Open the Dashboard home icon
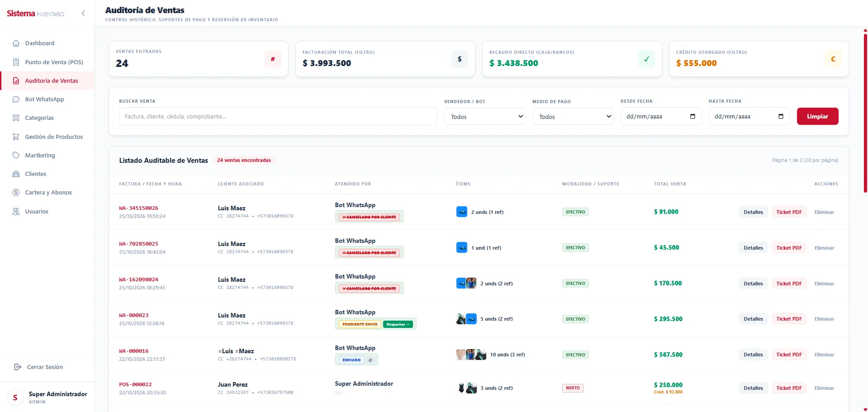This screenshot has height=412, width=868. pyautogui.click(x=16, y=43)
